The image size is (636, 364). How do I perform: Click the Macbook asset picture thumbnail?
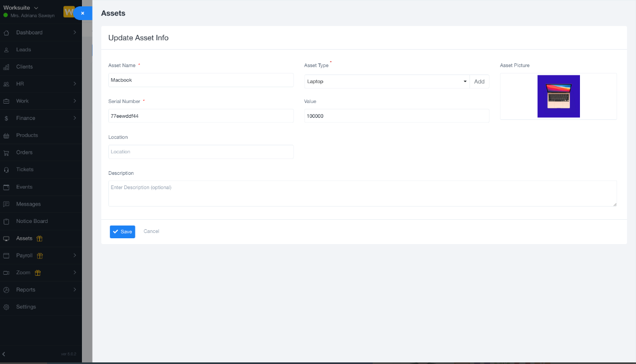558,96
